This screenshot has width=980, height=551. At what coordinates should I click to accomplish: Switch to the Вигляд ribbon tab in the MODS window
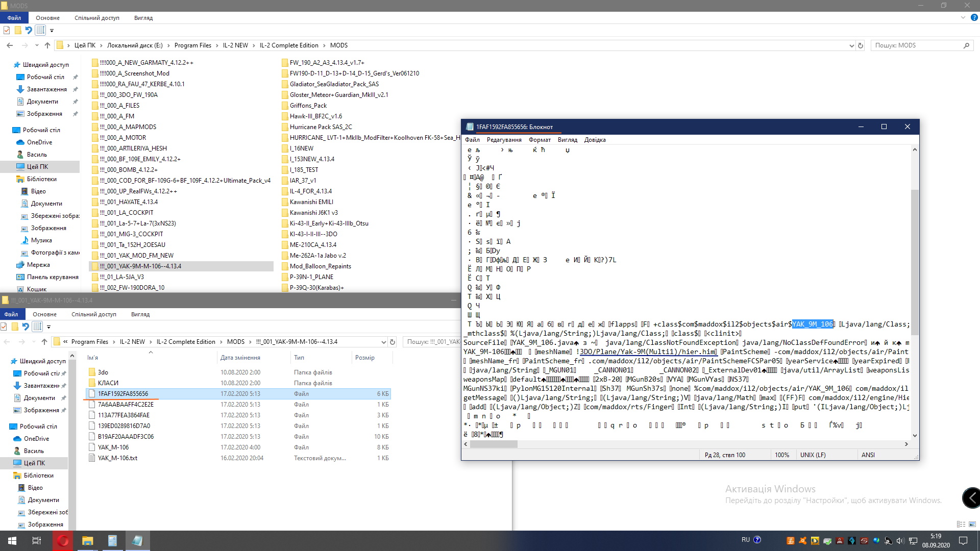click(143, 18)
